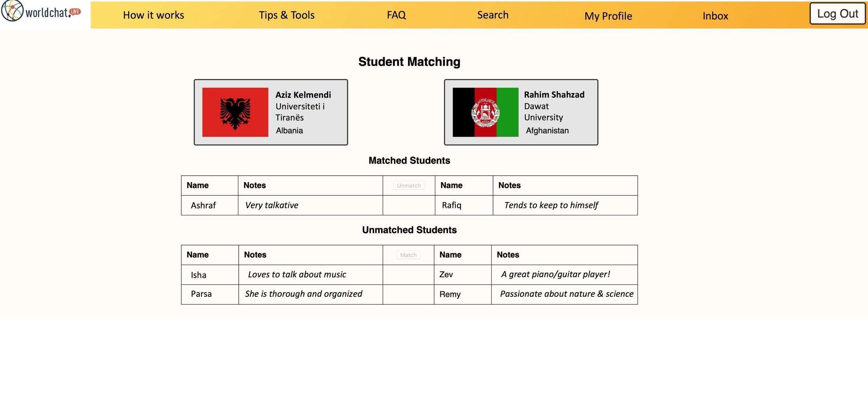Open the How it works page
The height and width of the screenshot is (418, 868).
tap(153, 15)
